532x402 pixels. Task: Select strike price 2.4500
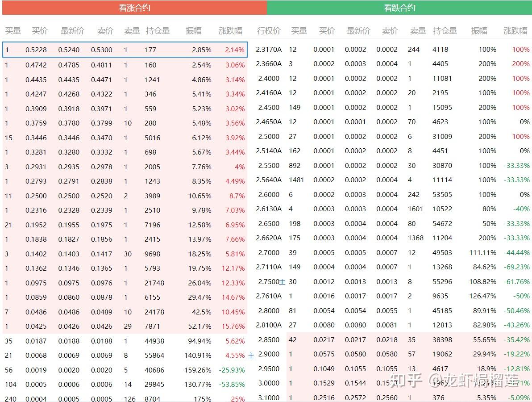[x=269, y=108]
